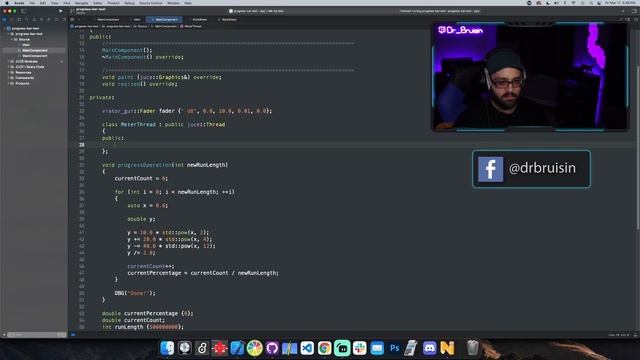This screenshot has width=640, height=360.
Task: Open Discord from the Dock
Action: pyautogui.click(x=429, y=348)
